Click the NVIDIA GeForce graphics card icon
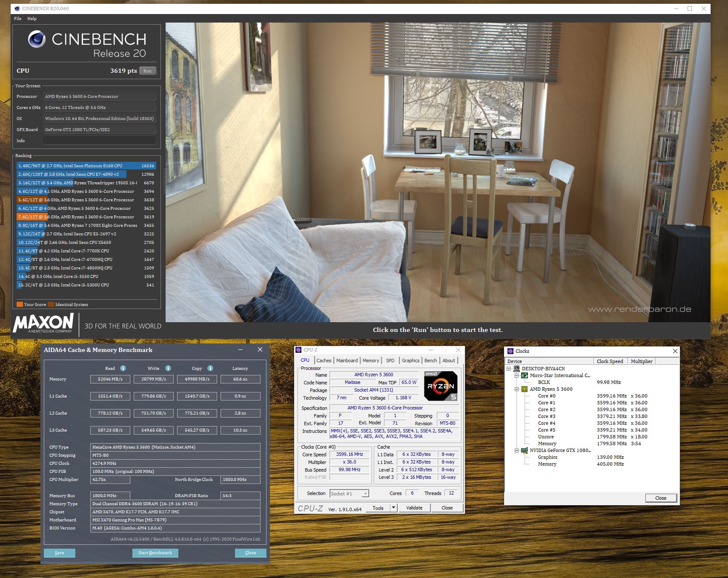 (525, 450)
